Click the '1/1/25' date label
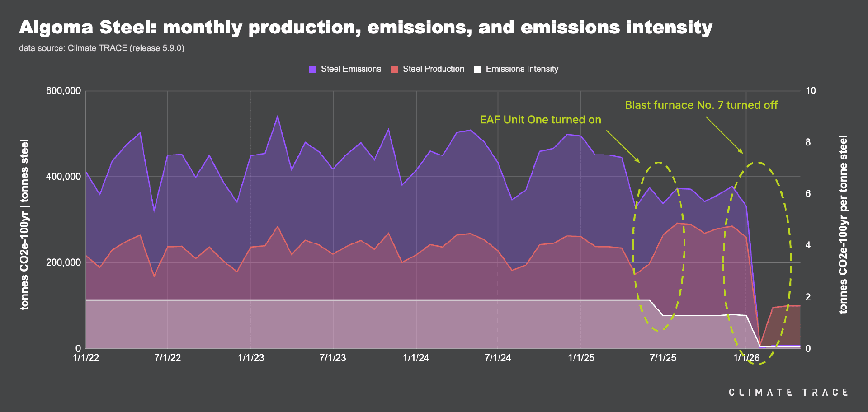The width and height of the screenshot is (868, 412). tap(581, 358)
